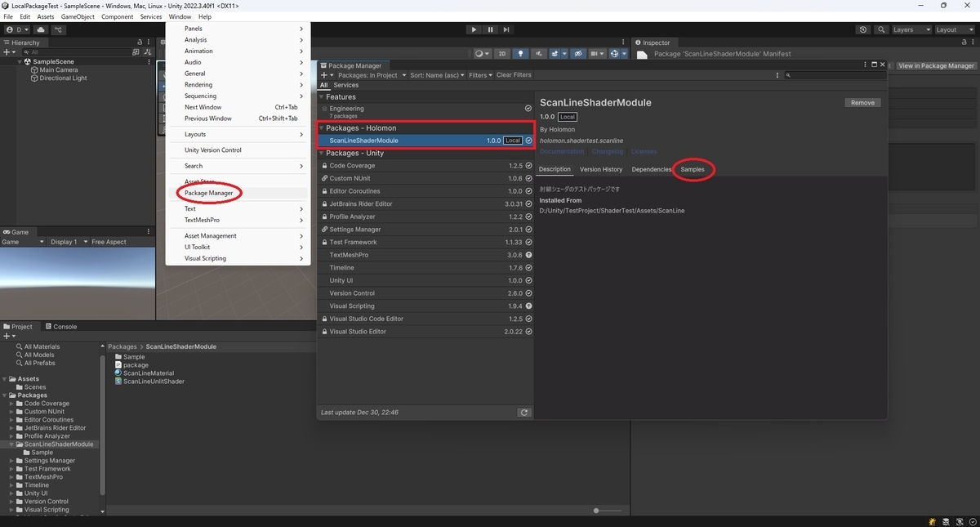Screen dimensions: 980x527
Task: Open the search icon in Package Manager
Action: tap(786, 74)
